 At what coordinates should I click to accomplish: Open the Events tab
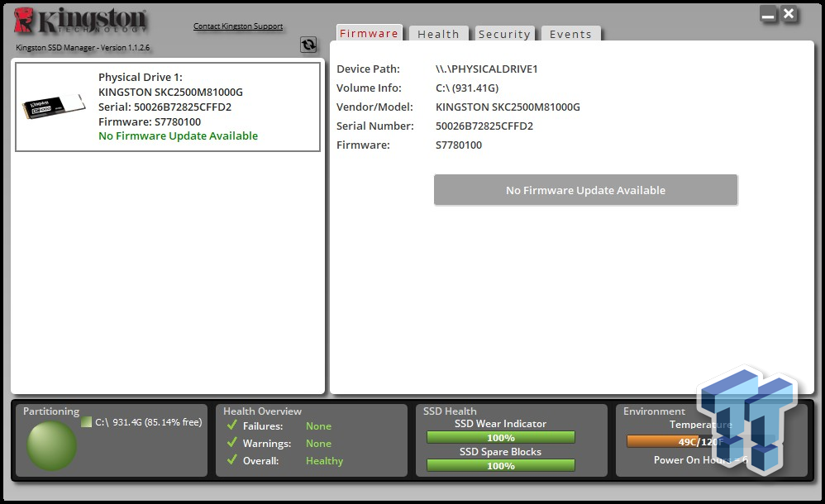[x=571, y=34]
